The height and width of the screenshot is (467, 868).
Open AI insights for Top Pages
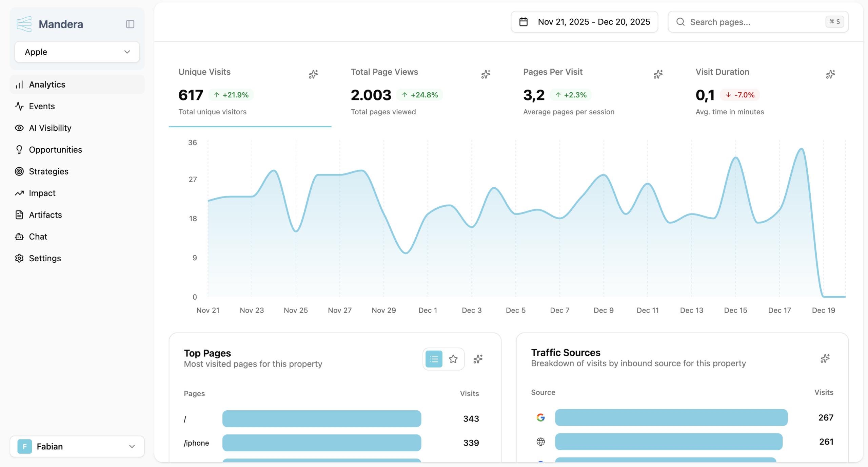click(478, 359)
